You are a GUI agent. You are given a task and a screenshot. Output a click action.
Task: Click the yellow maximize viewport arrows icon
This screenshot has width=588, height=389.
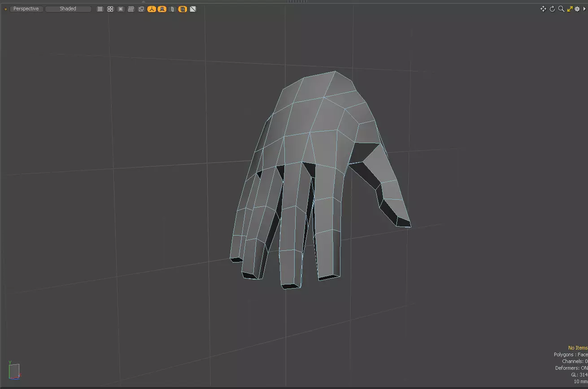coord(570,9)
